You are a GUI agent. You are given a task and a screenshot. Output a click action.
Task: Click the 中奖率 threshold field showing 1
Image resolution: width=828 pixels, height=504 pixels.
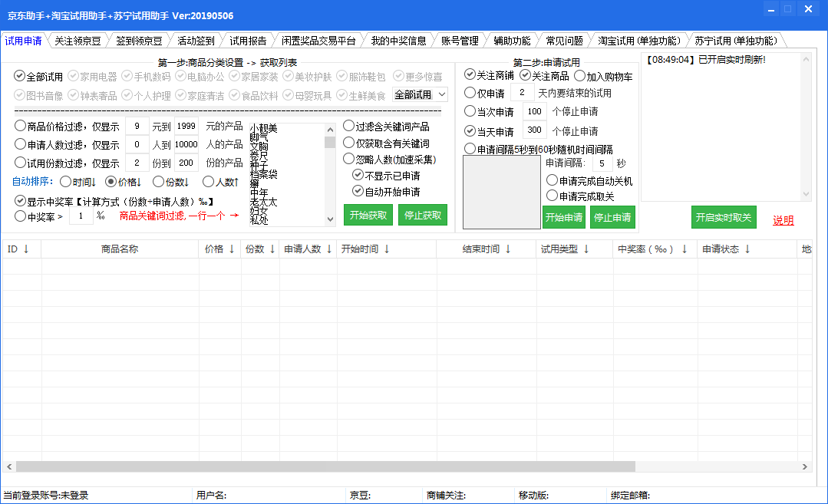click(x=81, y=216)
